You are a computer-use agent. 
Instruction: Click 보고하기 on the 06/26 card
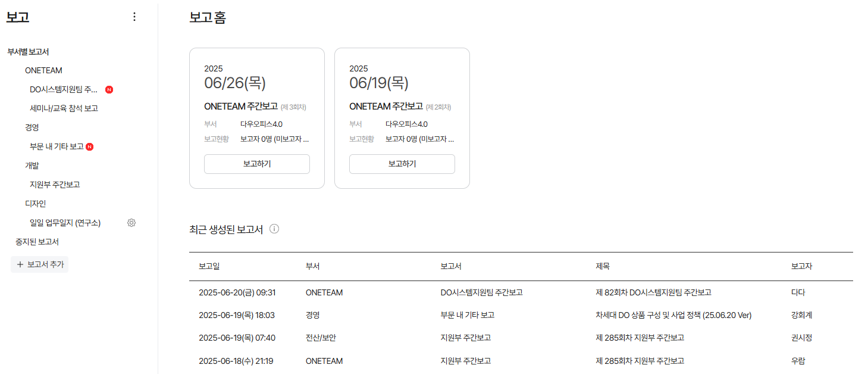tap(256, 164)
